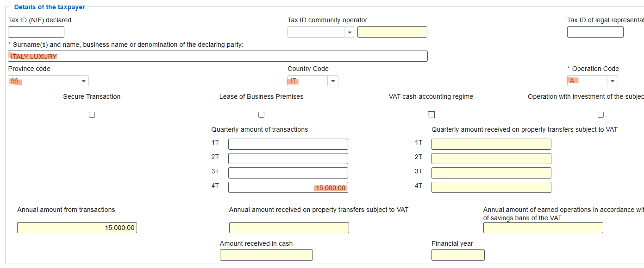Expand Tax ID community operator dropdown
644x268 pixels.
click(350, 32)
